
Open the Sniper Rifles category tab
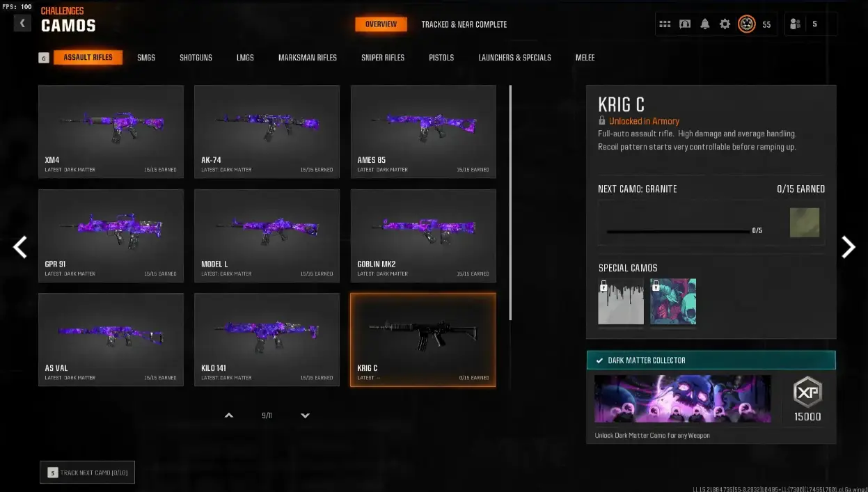pyautogui.click(x=383, y=58)
